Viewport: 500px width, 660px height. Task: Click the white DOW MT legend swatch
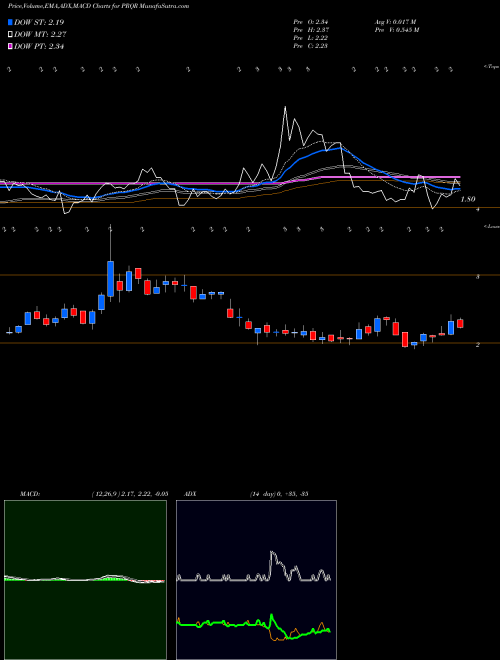coord(10,35)
